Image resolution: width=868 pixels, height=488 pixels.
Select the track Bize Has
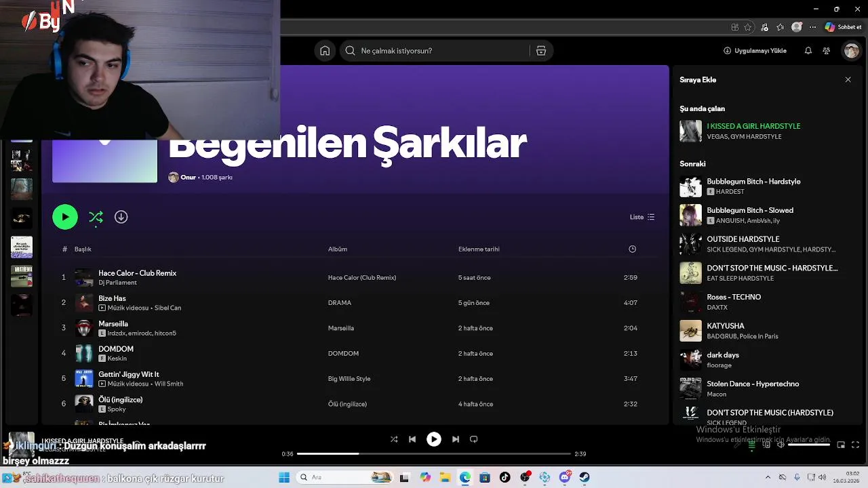112,298
